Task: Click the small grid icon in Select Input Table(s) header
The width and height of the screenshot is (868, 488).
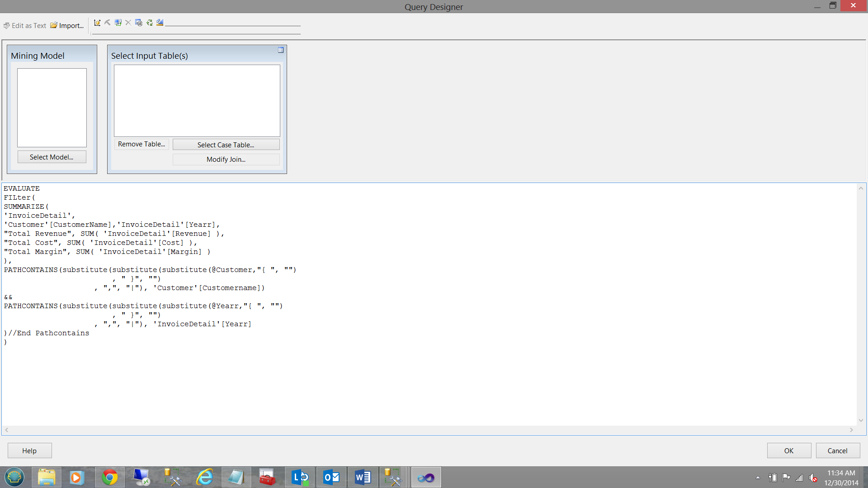Action: [x=281, y=50]
